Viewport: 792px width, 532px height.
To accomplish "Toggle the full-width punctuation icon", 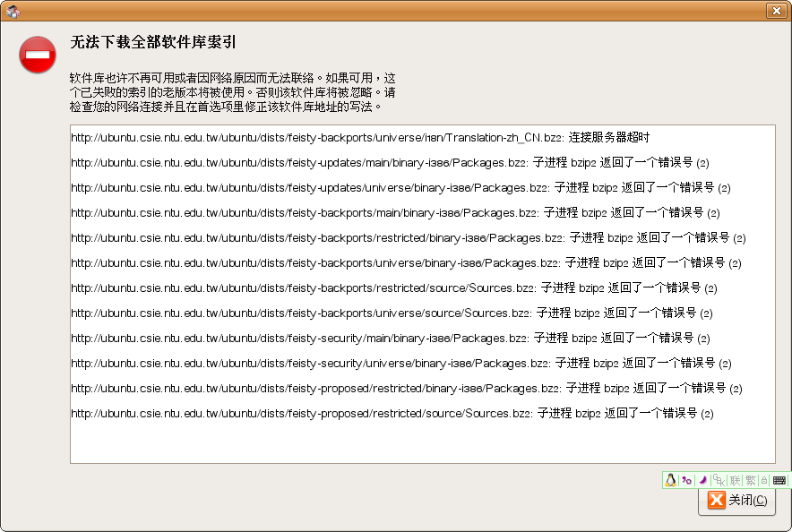I will click(686, 480).
